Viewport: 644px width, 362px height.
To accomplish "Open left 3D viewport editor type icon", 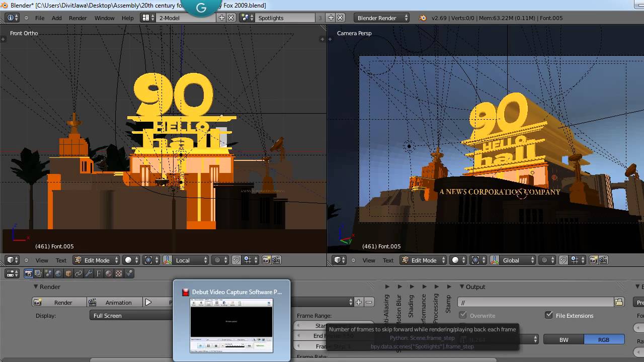I will click(x=12, y=260).
